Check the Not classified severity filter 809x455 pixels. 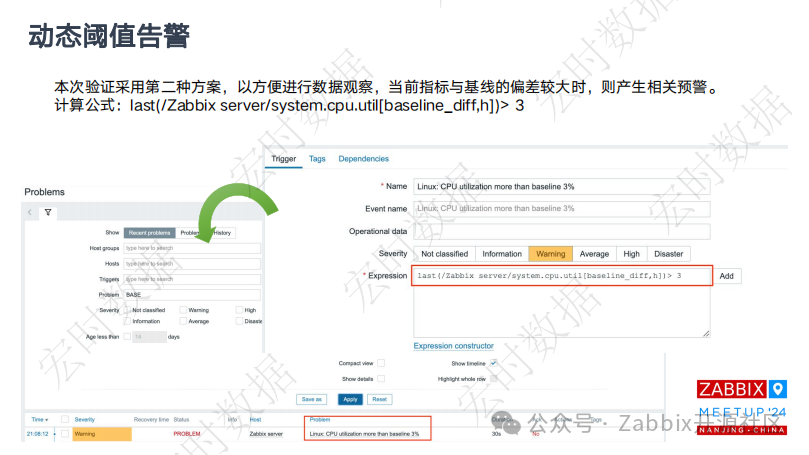coord(127,310)
